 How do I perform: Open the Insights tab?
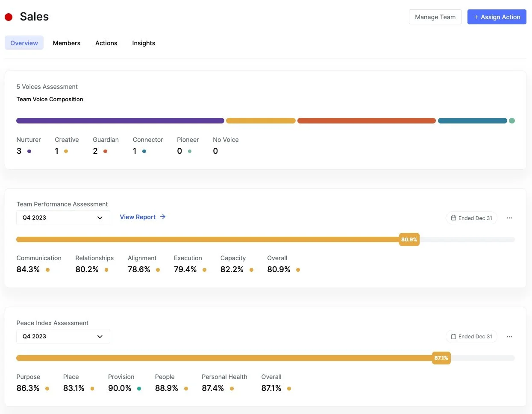(144, 43)
